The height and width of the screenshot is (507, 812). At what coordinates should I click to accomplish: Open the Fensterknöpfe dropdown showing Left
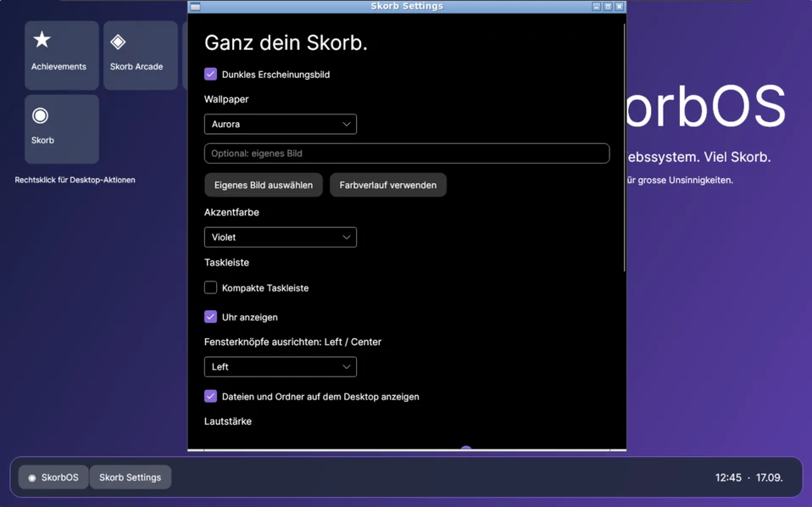point(281,366)
